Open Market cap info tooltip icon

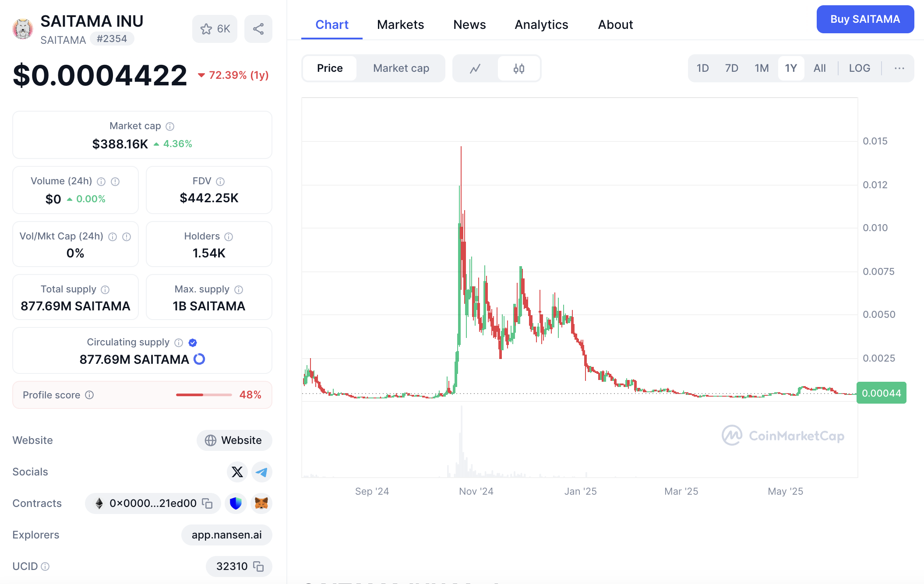tap(170, 127)
